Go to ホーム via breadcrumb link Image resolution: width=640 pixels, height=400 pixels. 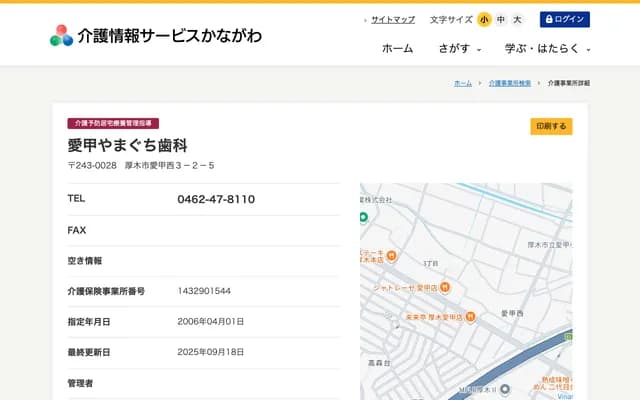(463, 83)
